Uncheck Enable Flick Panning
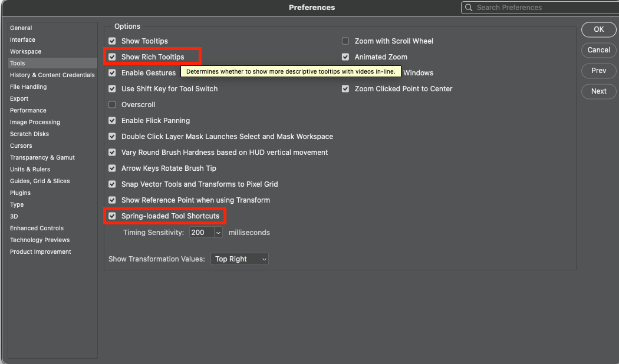The height and width of the screenshot is (364, 619). [x=112, y=121]
